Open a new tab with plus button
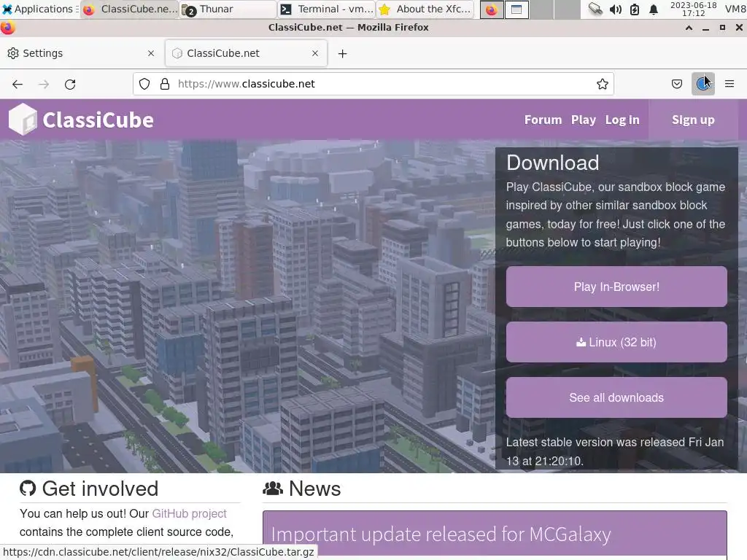This screenshot has height=560, width=747. [x=343, y=54]
